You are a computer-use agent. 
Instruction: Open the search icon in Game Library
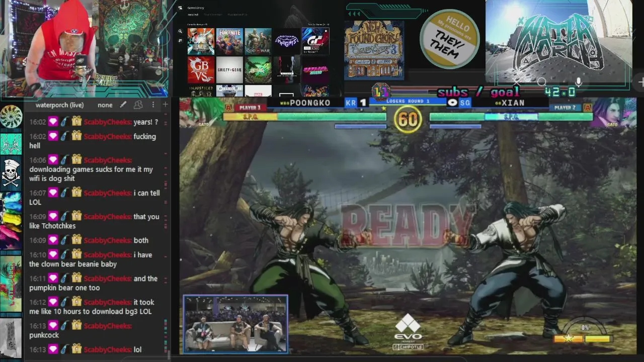[180, 31]
